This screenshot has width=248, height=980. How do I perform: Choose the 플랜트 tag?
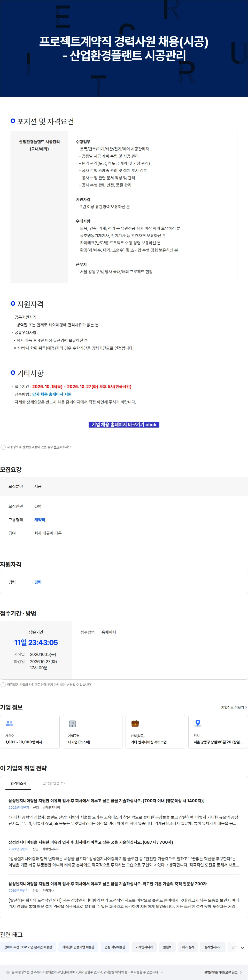coord(167,947)
